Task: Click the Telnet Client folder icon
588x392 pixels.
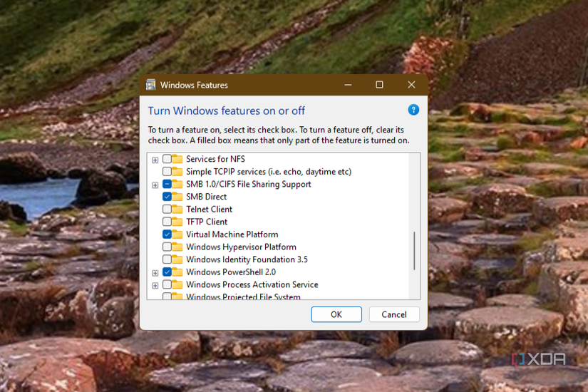Action: click(x=177, y=210)
